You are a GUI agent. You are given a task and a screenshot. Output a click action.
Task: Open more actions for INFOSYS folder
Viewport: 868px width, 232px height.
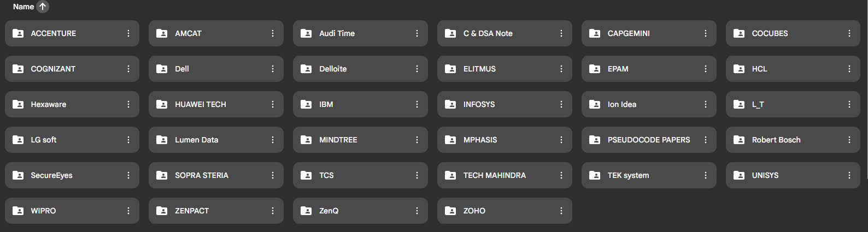pyautogui.click(x=561, y=104)
